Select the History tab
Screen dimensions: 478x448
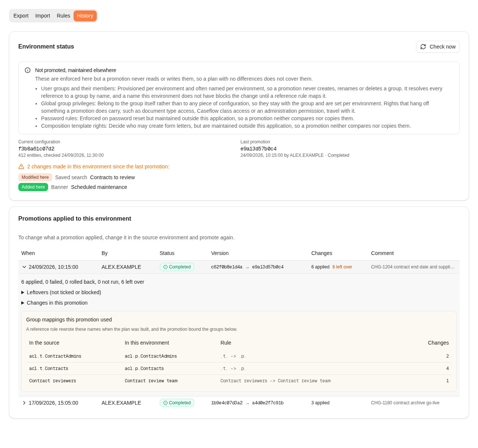pyautogui.click(x=85, y=16)
